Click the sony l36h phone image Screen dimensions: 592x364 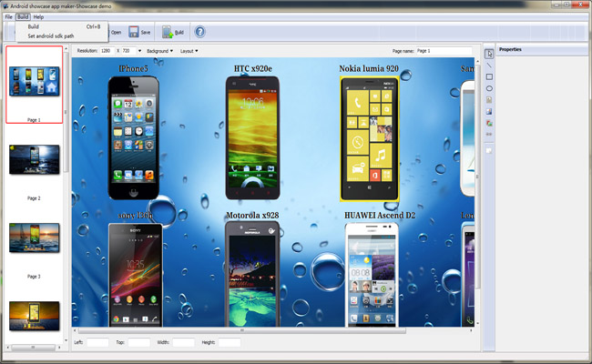tap(136, 275)
